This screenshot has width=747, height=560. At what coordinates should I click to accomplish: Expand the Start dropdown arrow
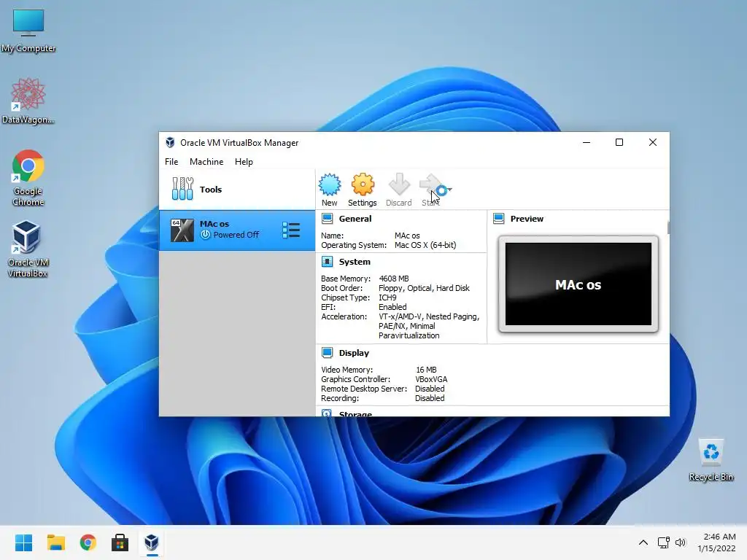(449, 190)
